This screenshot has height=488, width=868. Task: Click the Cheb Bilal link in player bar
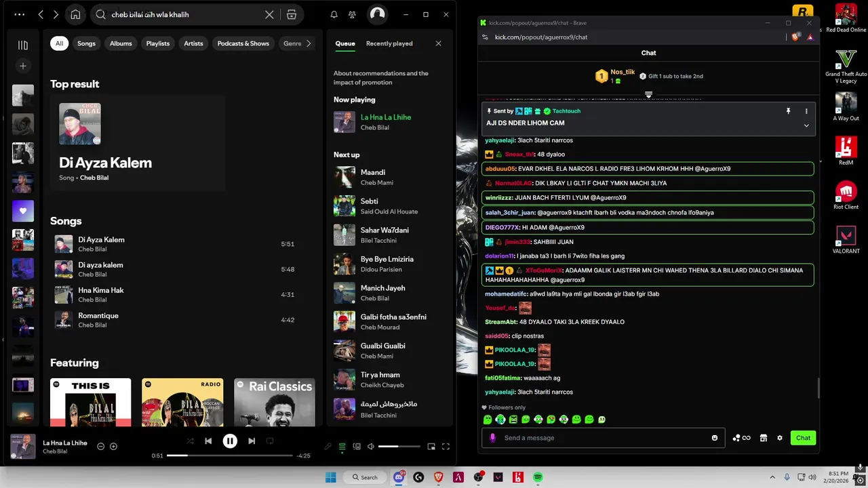[x=55, y=451]
